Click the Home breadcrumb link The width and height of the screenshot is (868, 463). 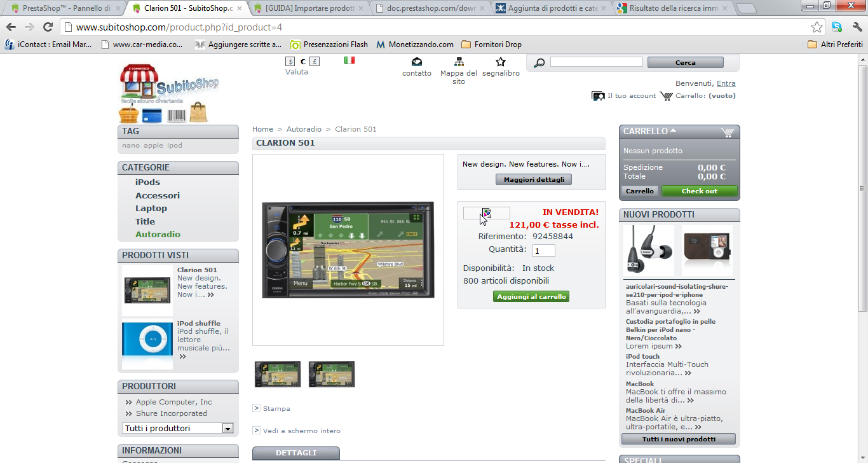[262, 129]
